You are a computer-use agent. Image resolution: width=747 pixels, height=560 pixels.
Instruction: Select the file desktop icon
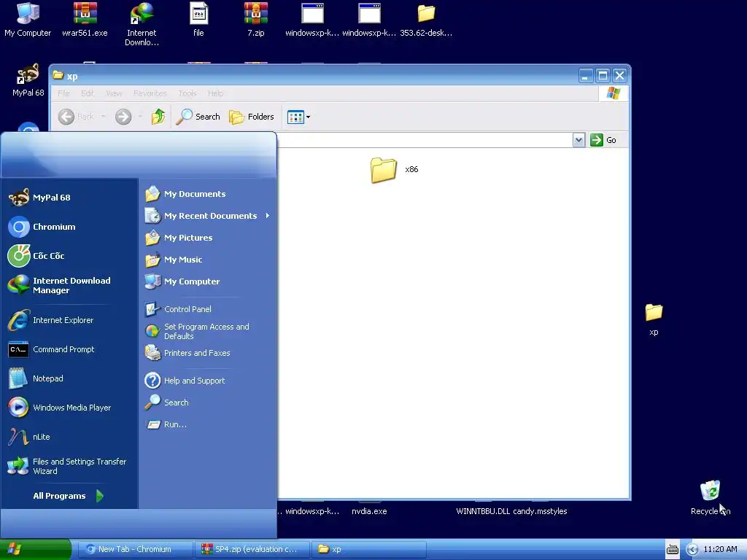(x=198, y=20)
